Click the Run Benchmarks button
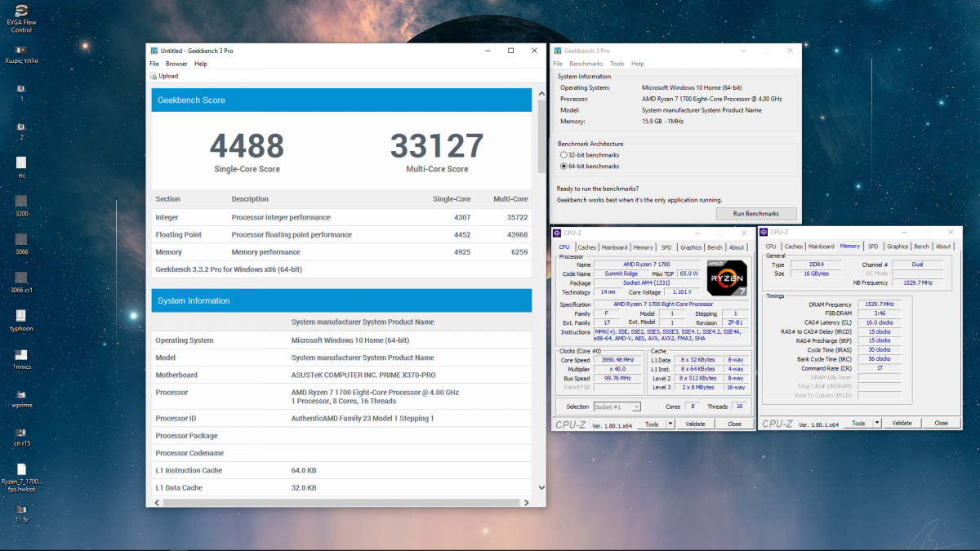980x551 pixels. (756, 214)
